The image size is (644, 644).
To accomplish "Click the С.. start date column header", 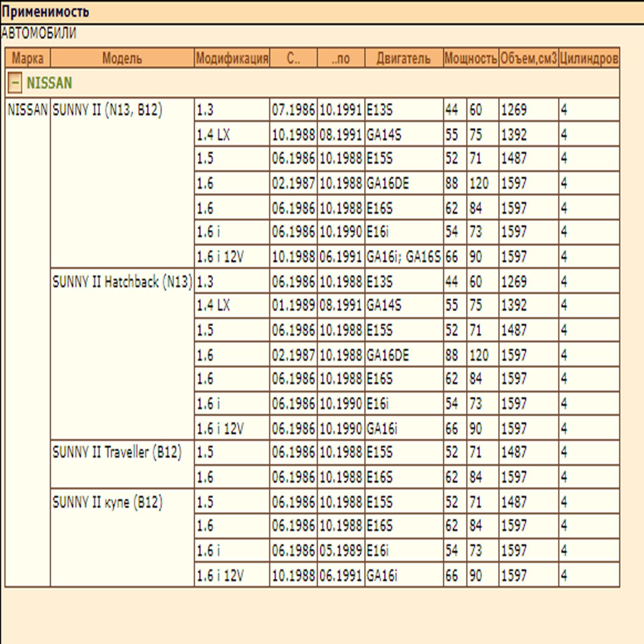I will pyautogui.click(x=293, y=58).
